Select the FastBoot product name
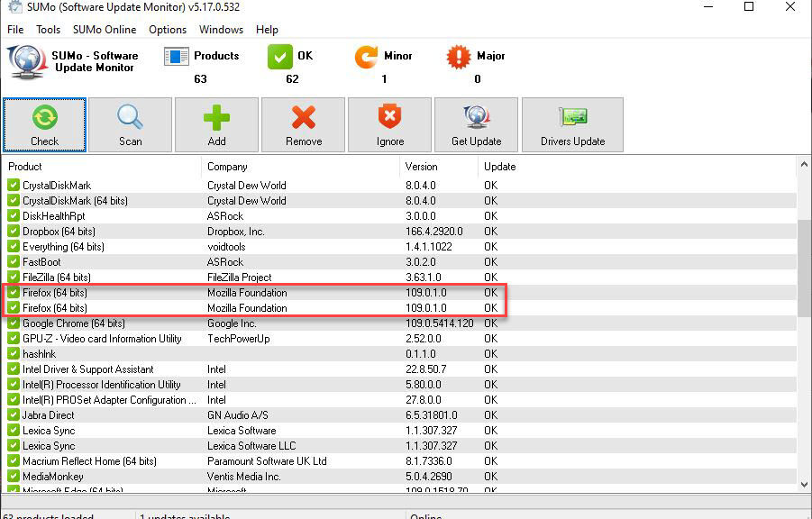Viewport: 812px width, 519px height. [x=41, y=261]
